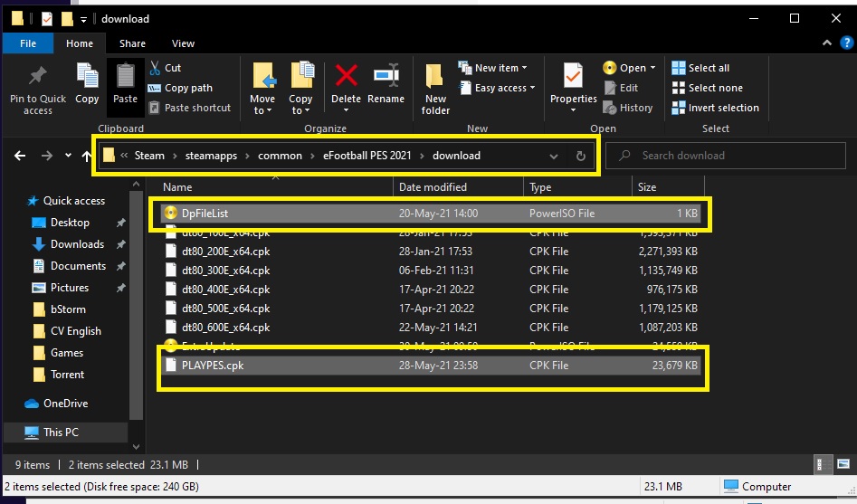
Task: Select the dt80_200E_x64.cpk file
Action: (x=431, y=252)
